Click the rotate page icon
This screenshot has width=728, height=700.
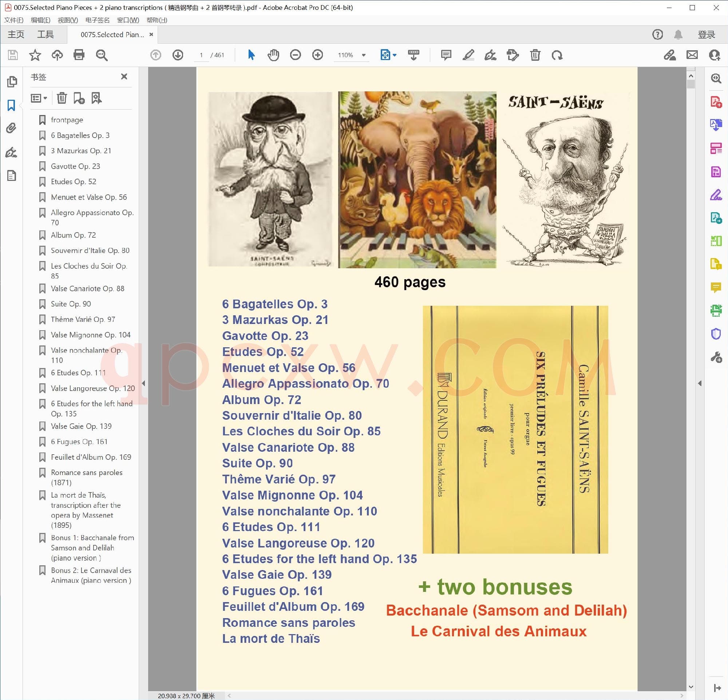pos(557,55)
